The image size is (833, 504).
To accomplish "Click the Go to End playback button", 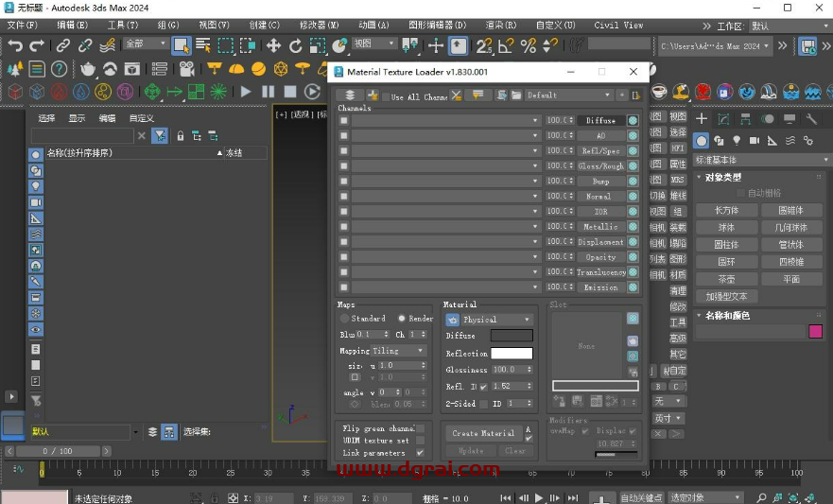I will [572, 498].
